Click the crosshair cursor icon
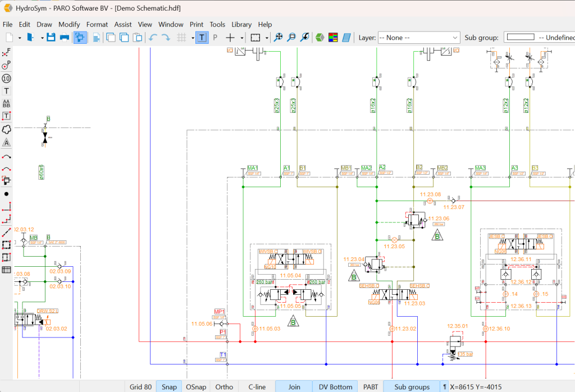575x392 pixels. click(x=230, y=38)
